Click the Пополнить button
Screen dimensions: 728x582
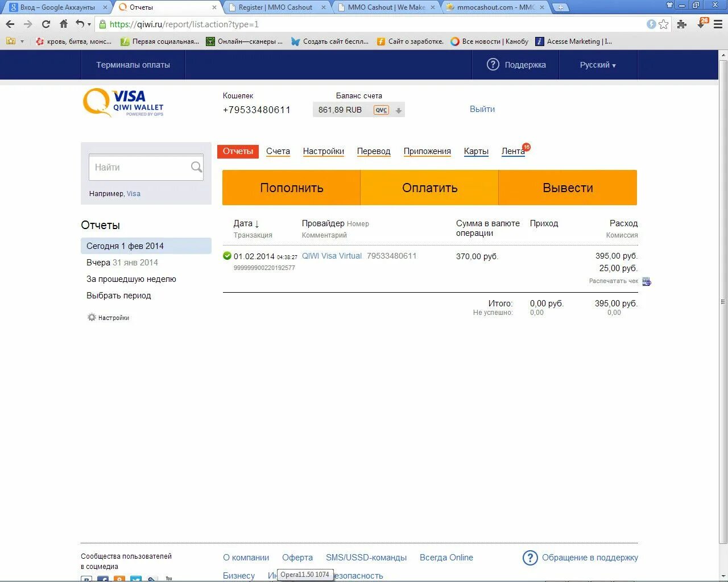(291, 188)
